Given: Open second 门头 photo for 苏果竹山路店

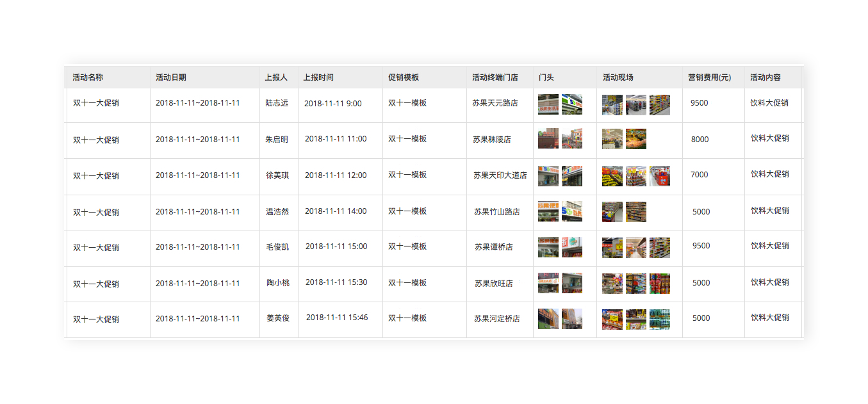Looking at the screenshot, I should tap(571, 212).
